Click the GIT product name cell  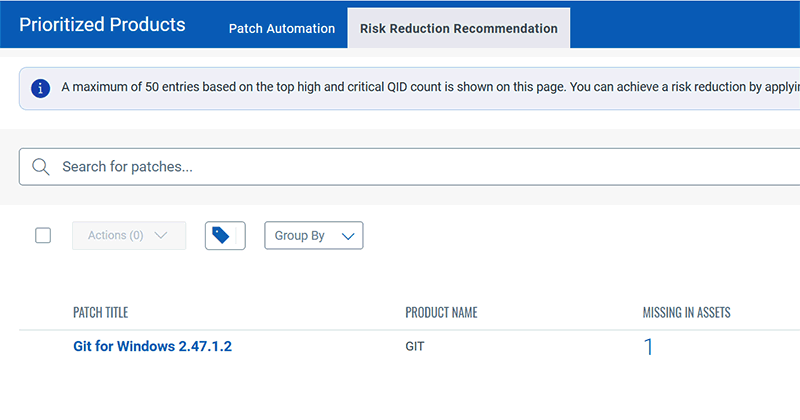(415, 347)
